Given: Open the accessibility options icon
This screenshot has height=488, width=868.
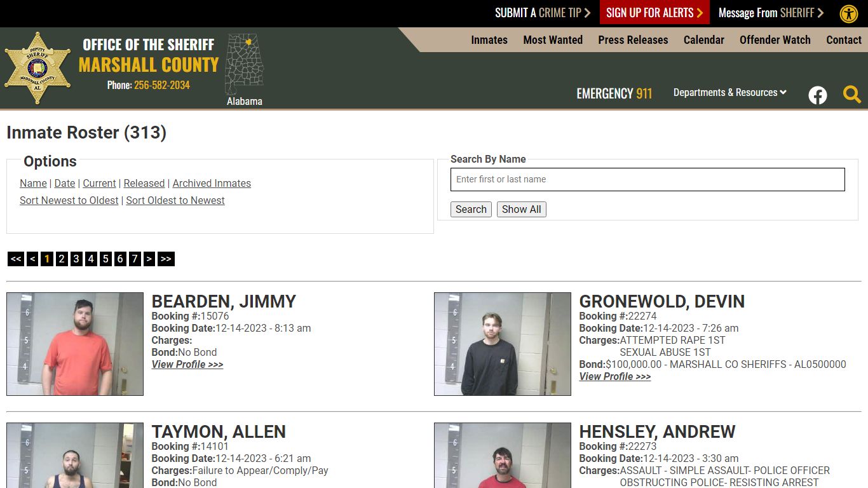Looking at the screenshot, I should coord(849,13).
